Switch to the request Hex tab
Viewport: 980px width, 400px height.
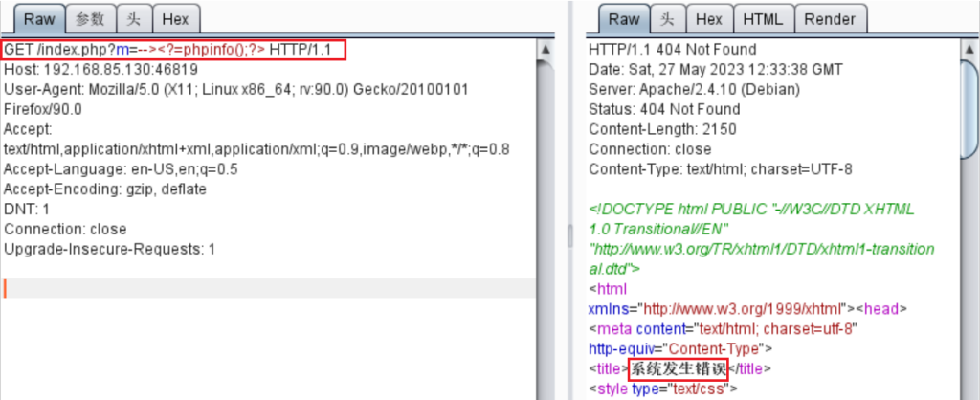click(x=176, y=19)
